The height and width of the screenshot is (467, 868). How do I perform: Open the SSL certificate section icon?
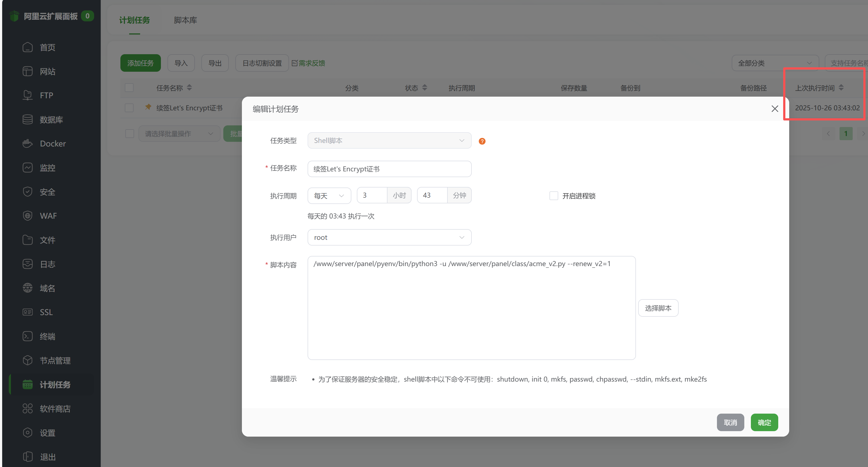(x=28, y=312)
